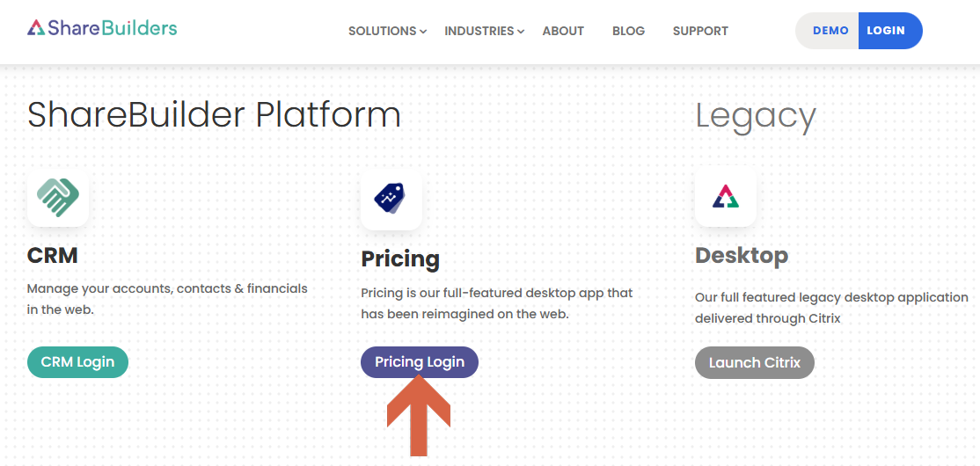
Task: Click the Desktop legacy triangle icon
Action: tap(726, 196)
